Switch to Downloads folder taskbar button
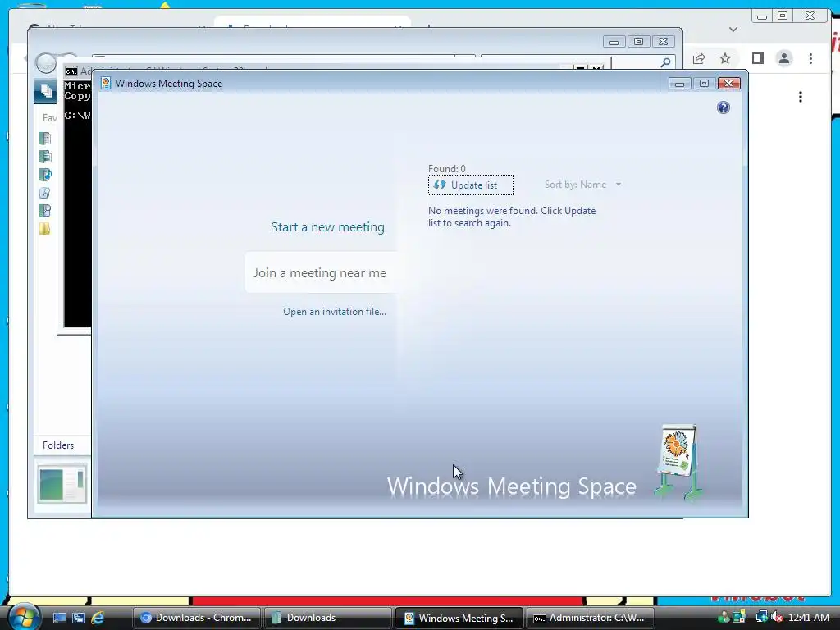840x630 pixels. click(x=327, y=618)
